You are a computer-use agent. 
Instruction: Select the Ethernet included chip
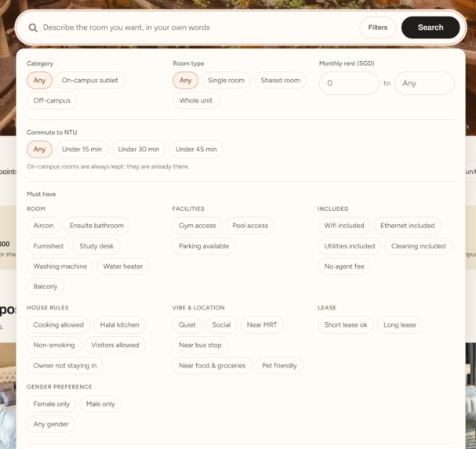coord(408,226)
